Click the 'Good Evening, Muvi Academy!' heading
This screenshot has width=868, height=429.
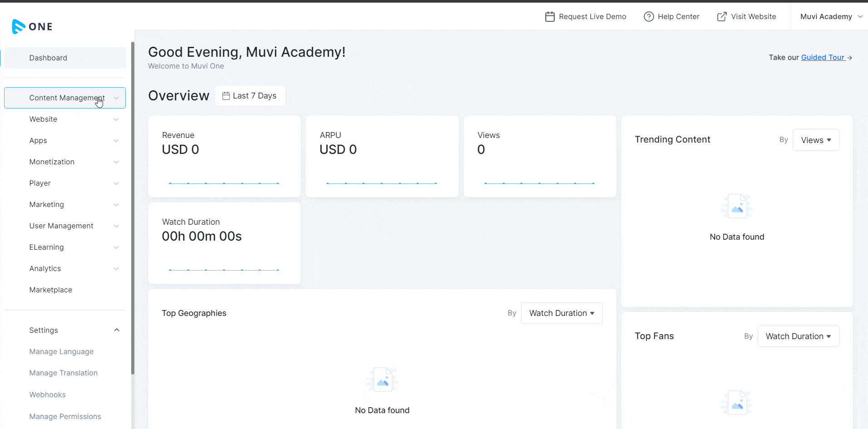coord(247,52)
